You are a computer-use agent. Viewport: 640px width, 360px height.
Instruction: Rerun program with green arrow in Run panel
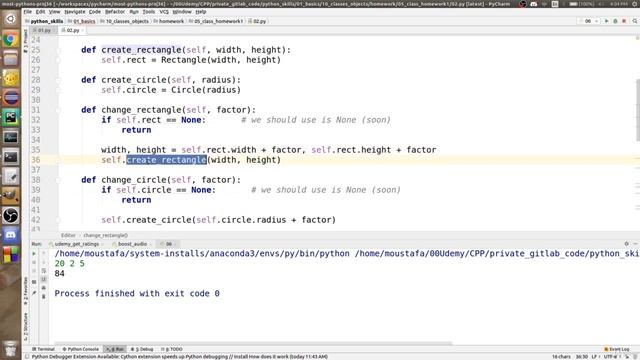[34, 253]
